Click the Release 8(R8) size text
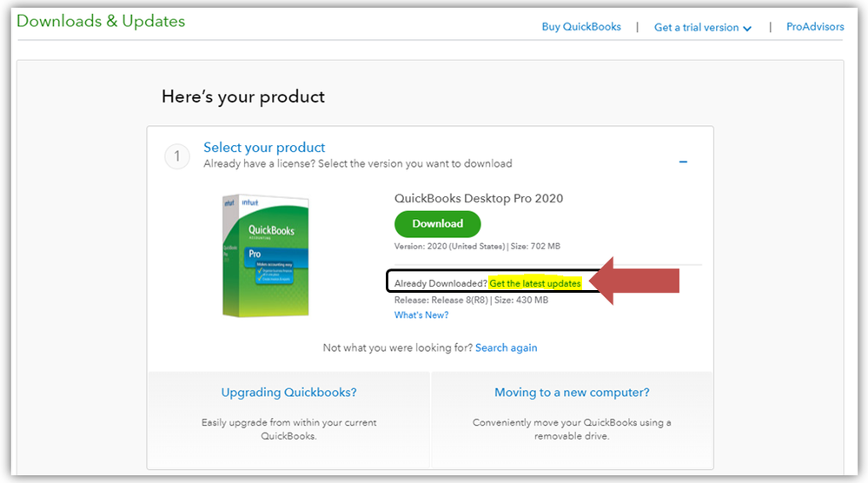Screen dimensions: 868x483 471,300
